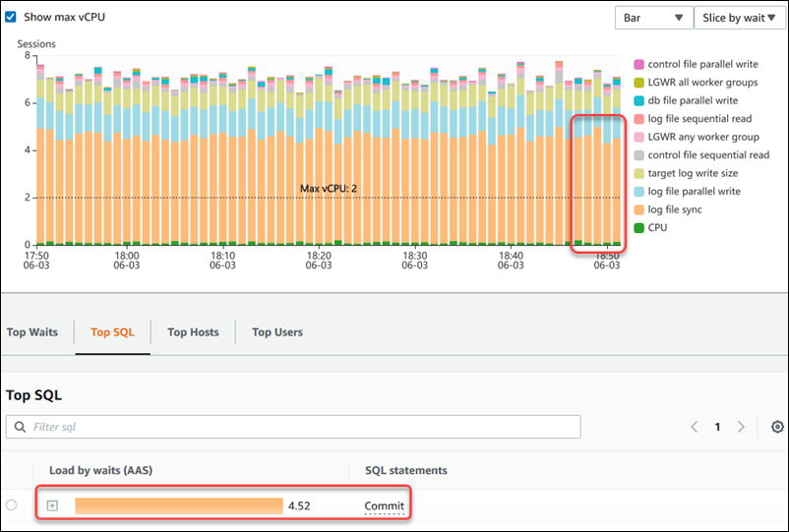This screenshot has height=532, width=789.
Task: Uncheck the Show max vCPU checkbox
Action: pos(12,18)
